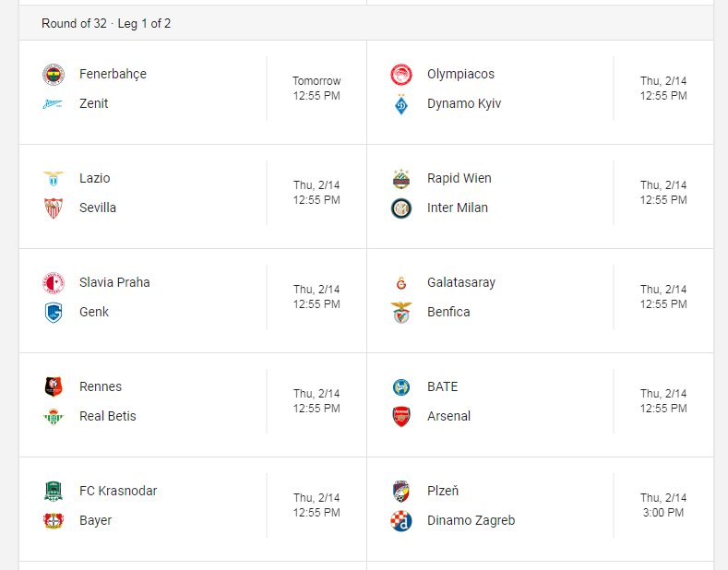This screenshot has width=728, height=570.
Task: Click the Tomorrow 12:55 PM kickoff time
Action: coord(316,89)
